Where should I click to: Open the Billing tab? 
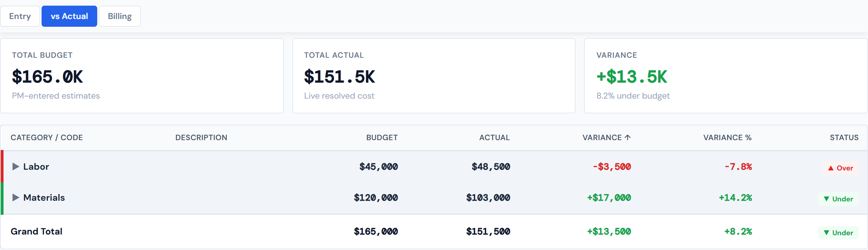point(120,16)
